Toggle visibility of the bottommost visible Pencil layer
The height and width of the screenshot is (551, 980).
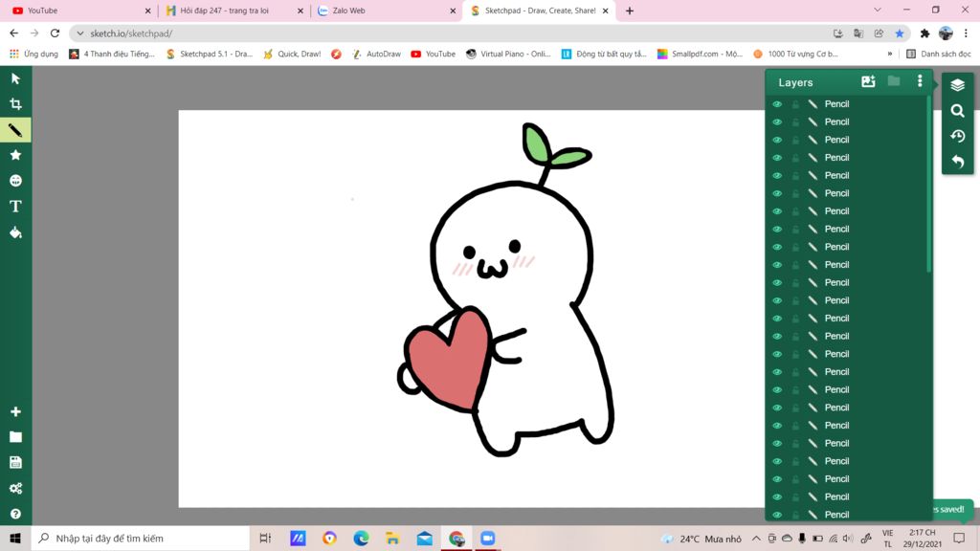click(777, 515)
